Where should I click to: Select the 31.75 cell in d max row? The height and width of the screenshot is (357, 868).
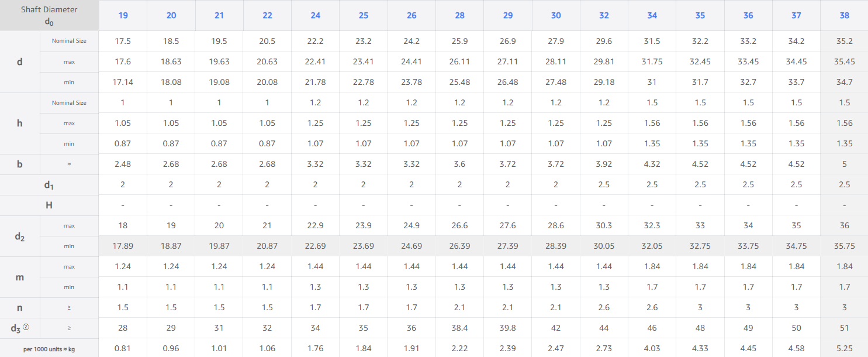click(x=652, y=61)
